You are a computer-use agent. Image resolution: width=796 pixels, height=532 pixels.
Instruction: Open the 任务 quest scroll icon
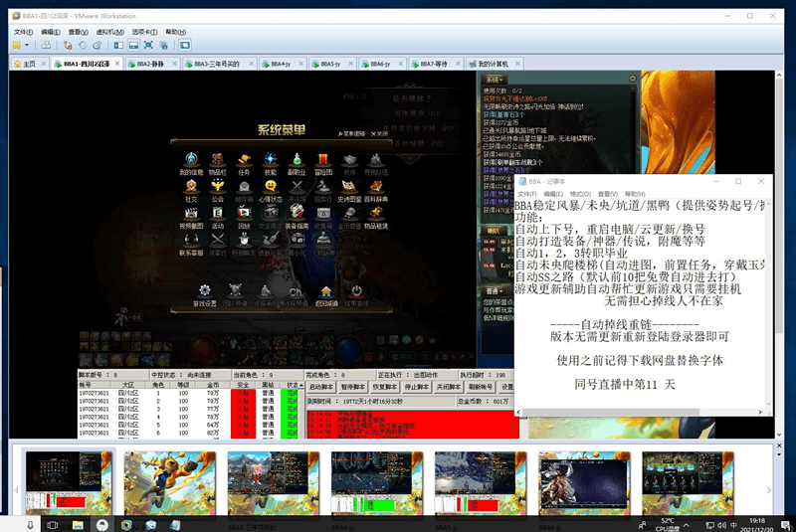(244, 163)
